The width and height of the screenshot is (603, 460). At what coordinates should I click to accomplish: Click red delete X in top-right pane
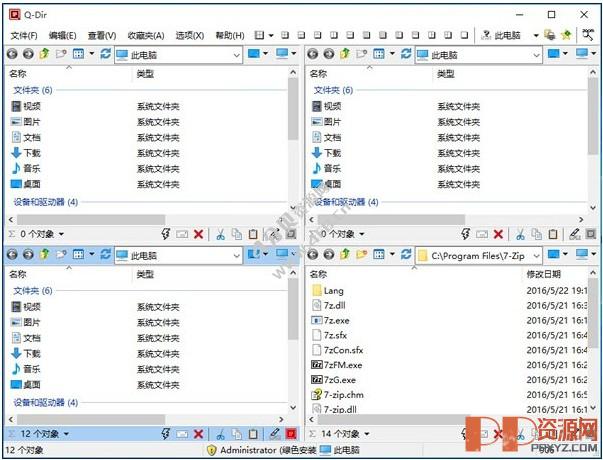[x=498, y=234]
